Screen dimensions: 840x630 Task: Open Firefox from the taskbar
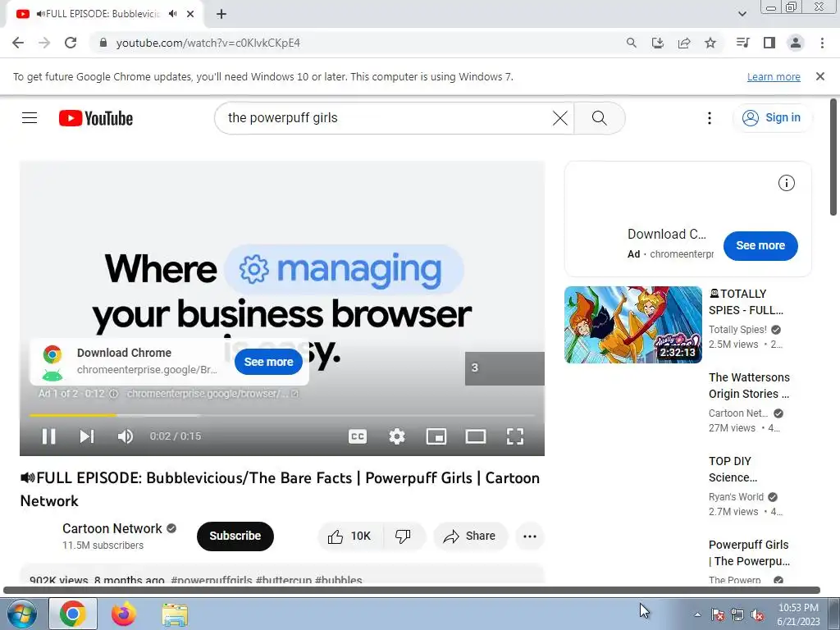coord(123,614)
